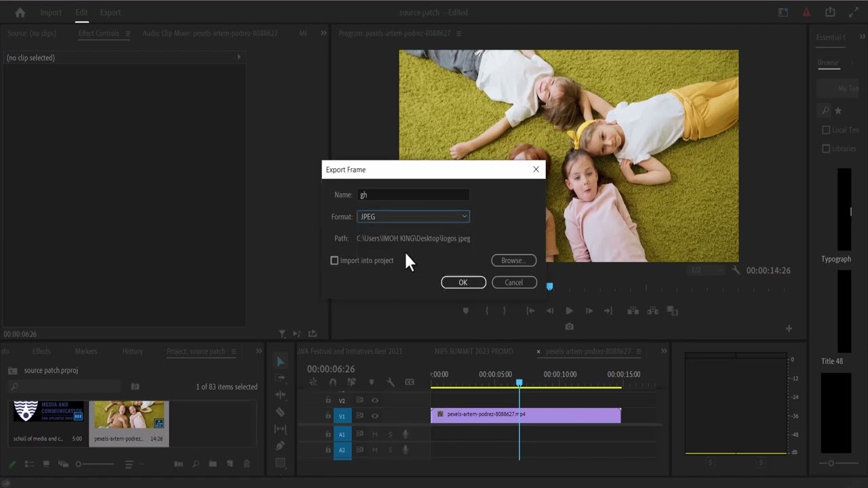The width and height of the screenshot is (868, 488).
Task: Switch to the Export workspace tab
Action: point(110,12)
